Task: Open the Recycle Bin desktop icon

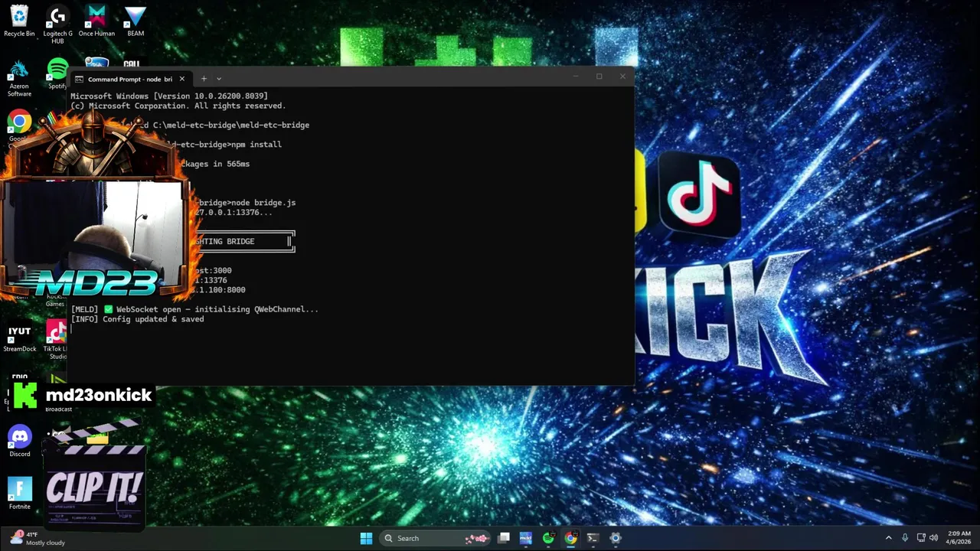Action: [19, 21]
